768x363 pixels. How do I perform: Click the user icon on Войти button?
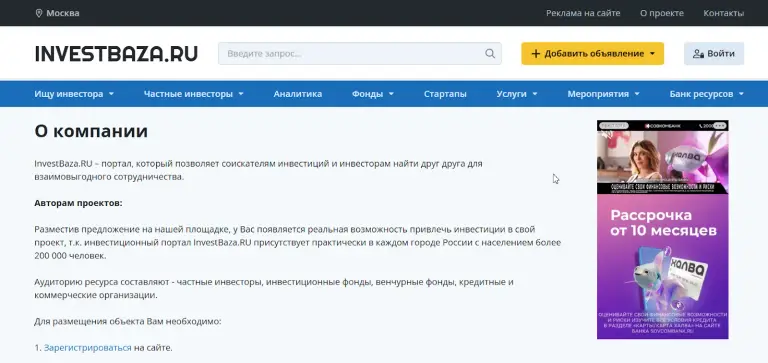[698, 53]
